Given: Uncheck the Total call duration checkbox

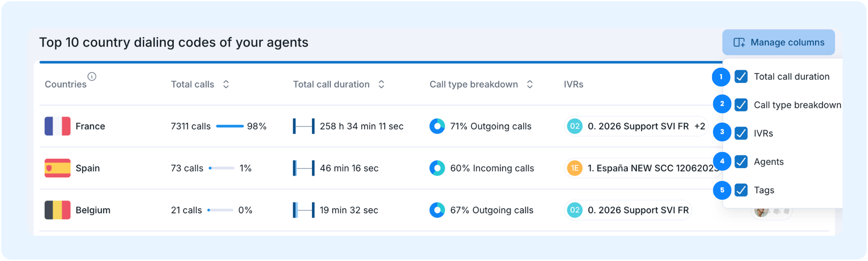Looking at the screenshot, I should 741,77.
